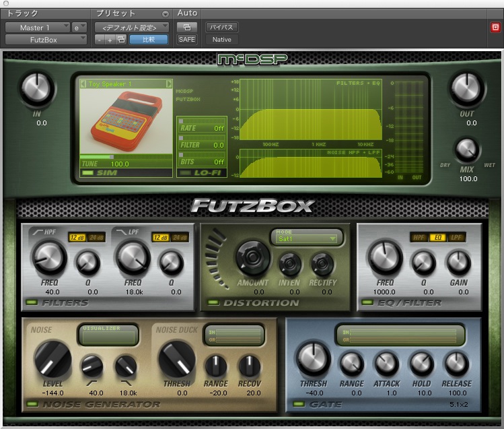The image size is (504, 429).
Task: Click the SAFE automation button
Action: click(187, 40)
